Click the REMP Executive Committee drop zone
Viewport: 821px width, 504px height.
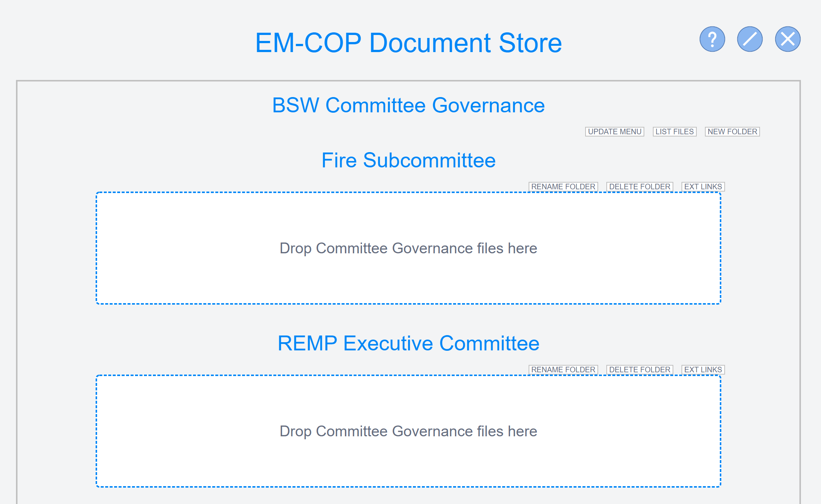[x=408, y=431]
